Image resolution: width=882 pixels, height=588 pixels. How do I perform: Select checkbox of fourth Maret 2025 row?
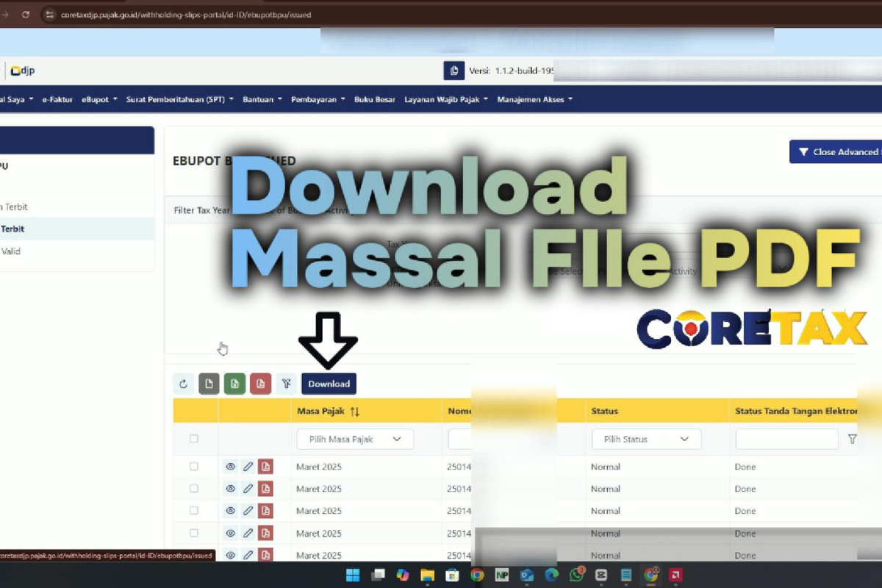point(194,533)
